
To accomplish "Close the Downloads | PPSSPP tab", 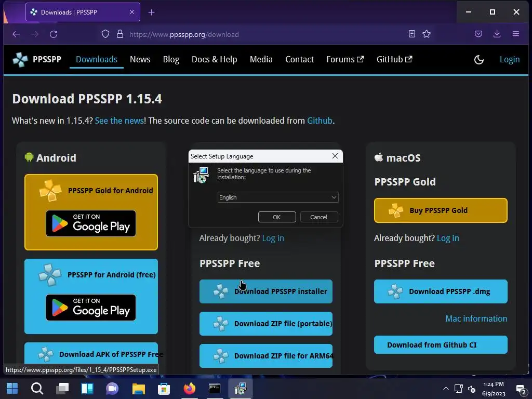I will coord(132,12).
